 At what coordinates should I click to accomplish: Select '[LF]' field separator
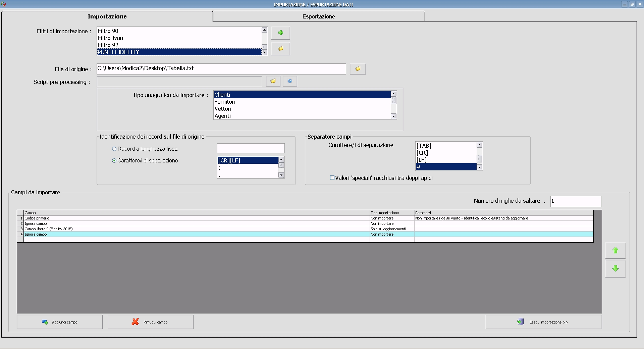(x=446, y=160)
